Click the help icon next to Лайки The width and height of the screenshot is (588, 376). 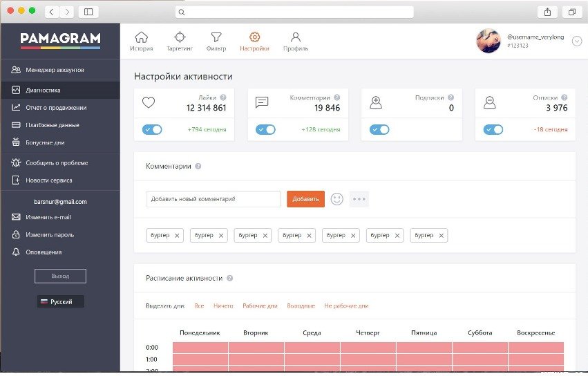point(223,97)
